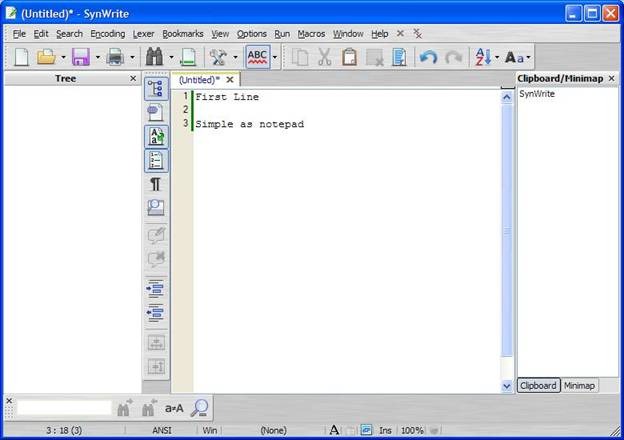
Task: Click the Delete selection icon
Action: point(374,57)
